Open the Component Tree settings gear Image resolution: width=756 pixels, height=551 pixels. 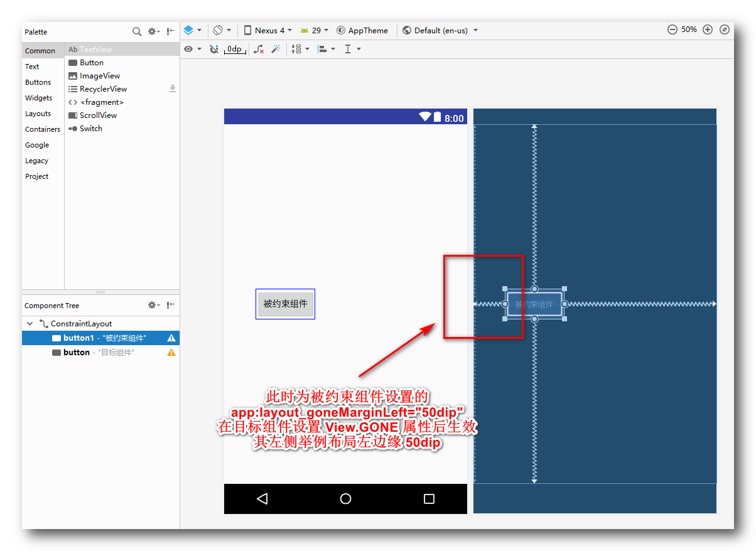tap(153, 305)
